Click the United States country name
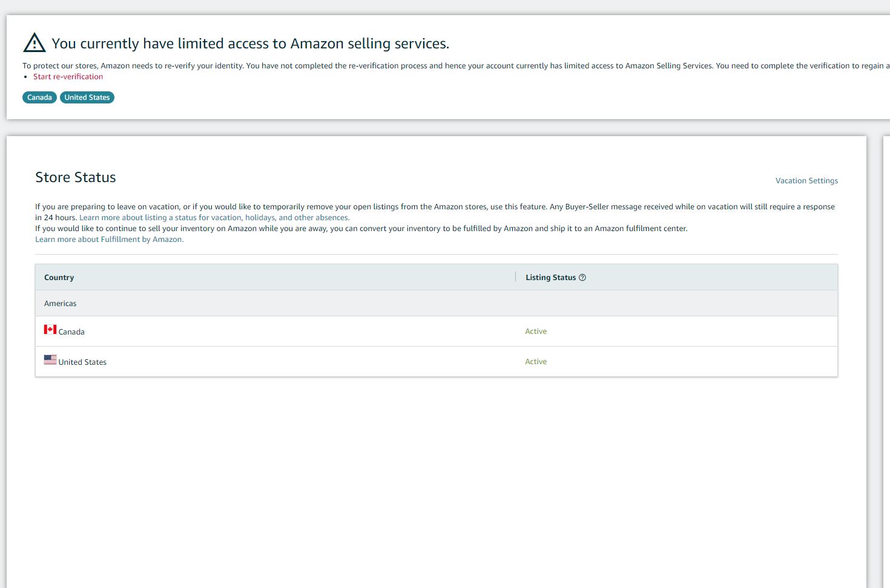Screen dimensions: 890x588 [82, 362]
